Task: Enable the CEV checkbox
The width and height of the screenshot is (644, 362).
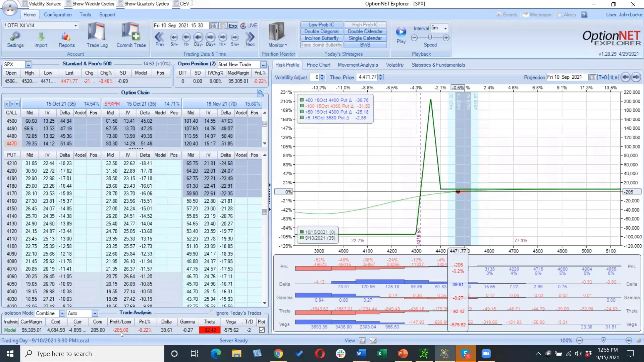Action: point(176,4)
